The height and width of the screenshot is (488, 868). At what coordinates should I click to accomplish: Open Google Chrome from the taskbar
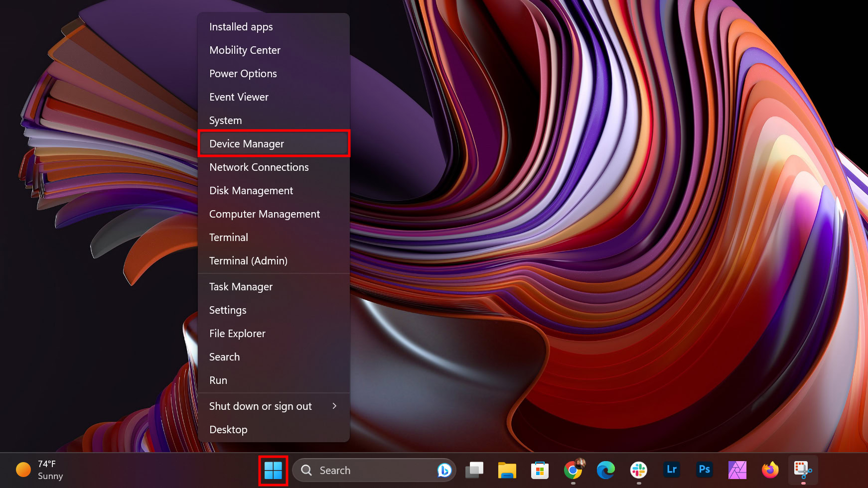coord(573,470)
